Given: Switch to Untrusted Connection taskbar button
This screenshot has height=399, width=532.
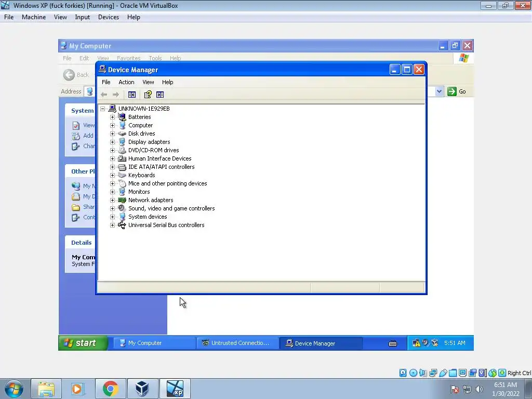Looking at the screenshot, I should [x=237, y=343].
